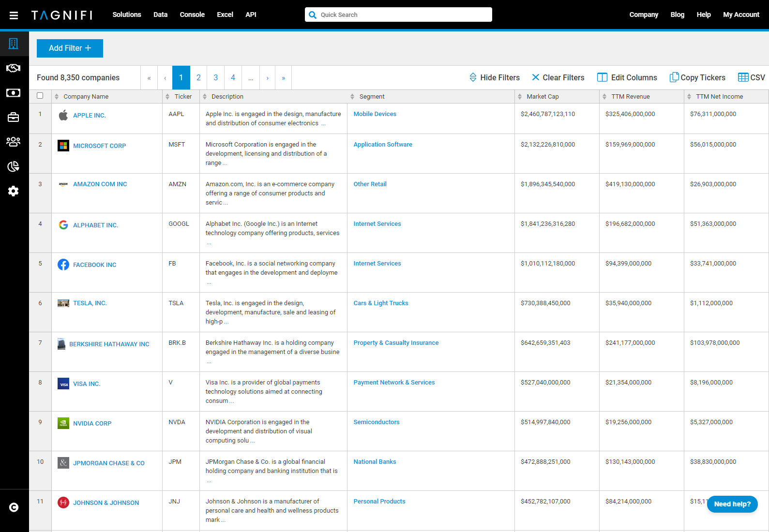Open the briefcase sidebar icon

coord(14,117)
